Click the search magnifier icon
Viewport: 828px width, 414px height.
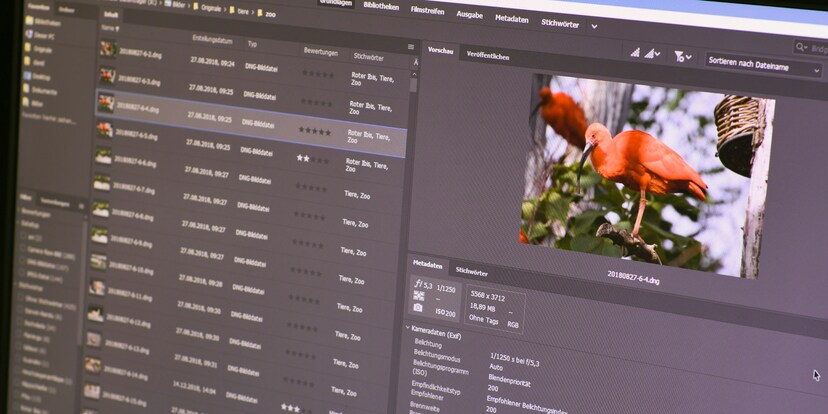801,48
